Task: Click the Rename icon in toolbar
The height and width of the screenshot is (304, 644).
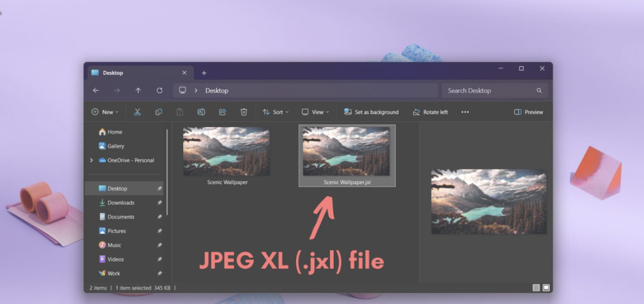Action: (x=201, y=112)
